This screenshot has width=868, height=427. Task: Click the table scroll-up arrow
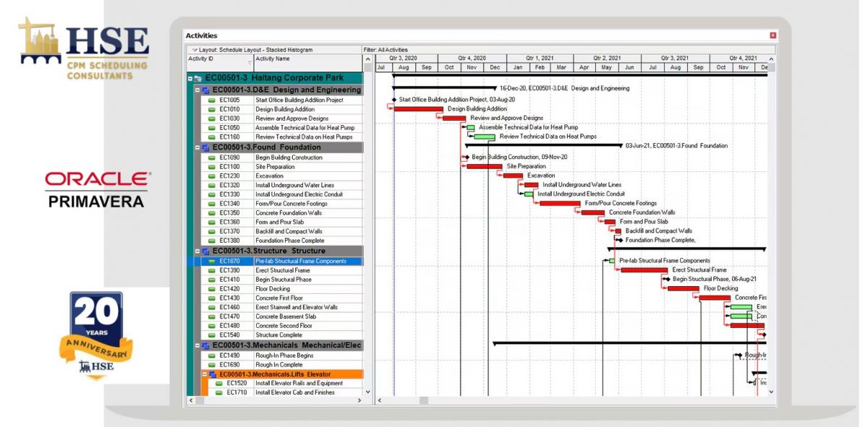[x=367, y=59]
